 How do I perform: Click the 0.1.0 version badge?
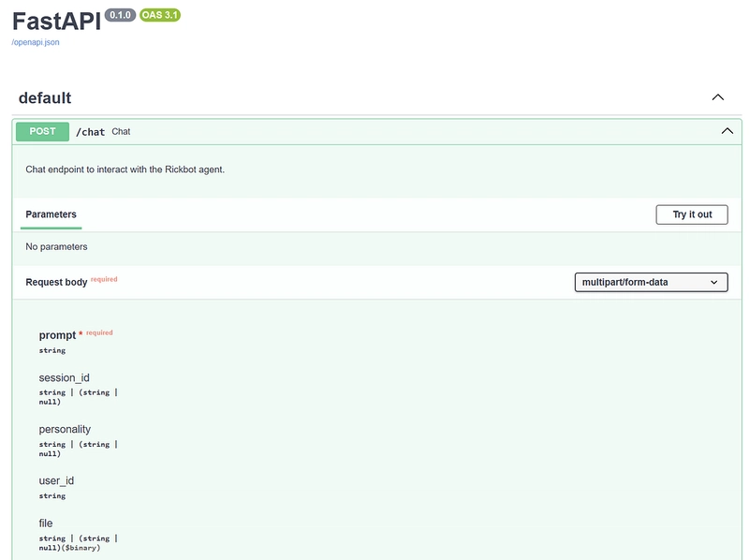(x=120, y=15)
